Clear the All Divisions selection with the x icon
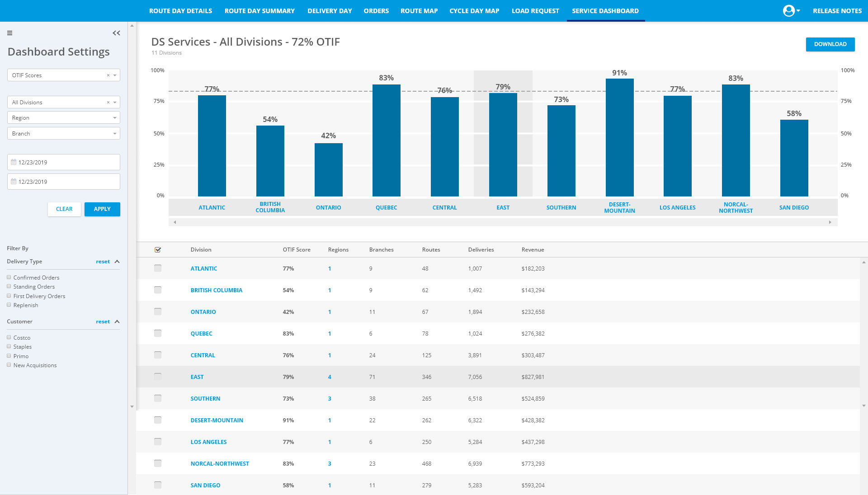868x495 pixels. point(108,102)
